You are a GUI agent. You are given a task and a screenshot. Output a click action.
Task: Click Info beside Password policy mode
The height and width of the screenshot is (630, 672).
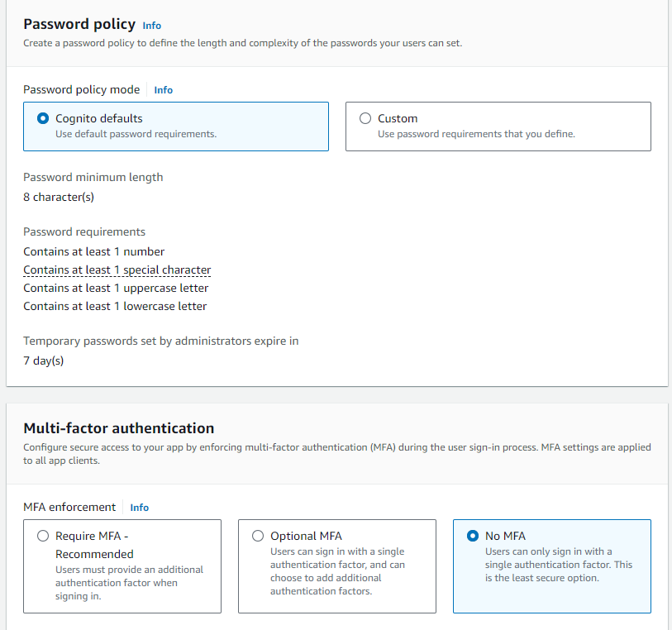tap(163, 89)
